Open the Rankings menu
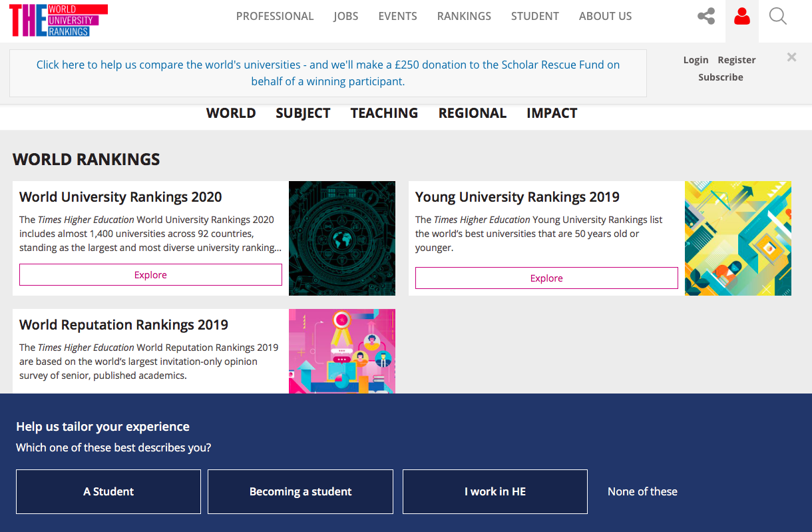The width and height of the screenshot is (812, 532). click(464, 16)
